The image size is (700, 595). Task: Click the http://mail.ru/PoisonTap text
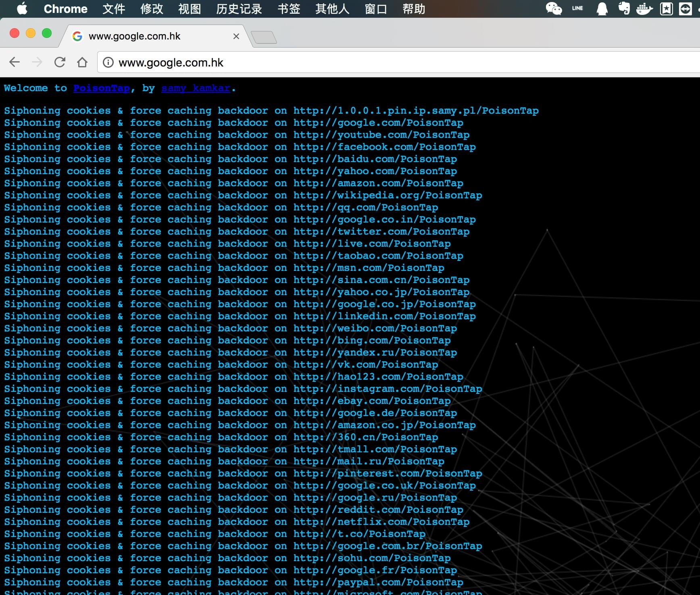coord(369,461)
